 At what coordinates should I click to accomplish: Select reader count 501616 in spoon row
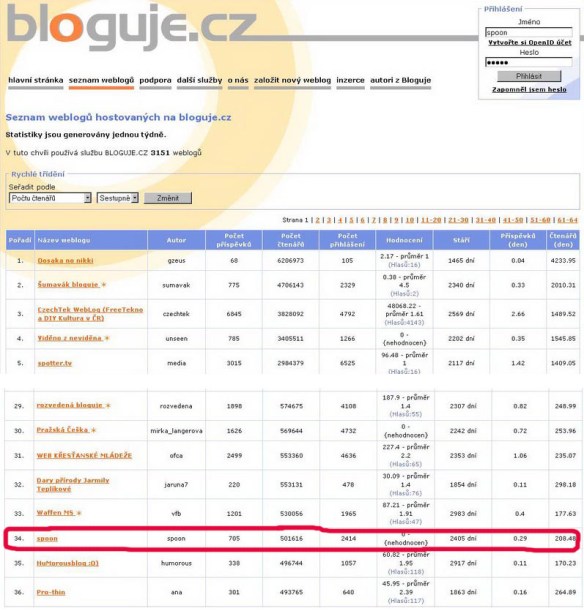(x=291, y=539)
